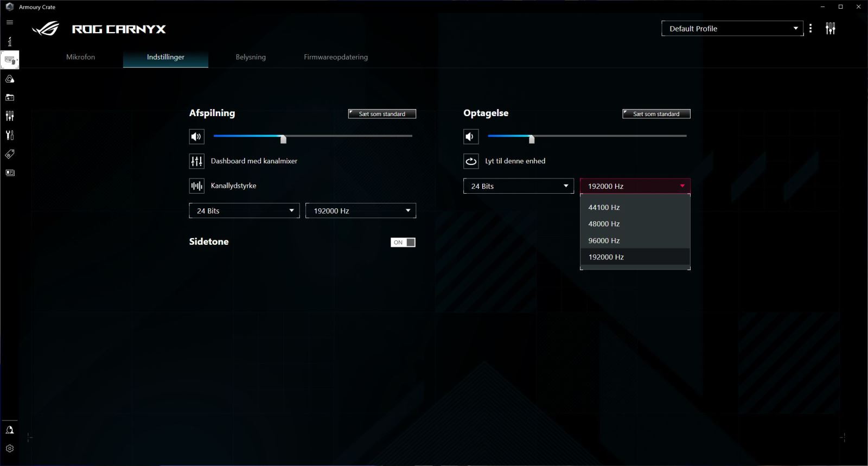Viewport: 868px width, 466px height.
Task: Open the News icon in sidebar
Action: pyautogui.click(x=10, y=173)
